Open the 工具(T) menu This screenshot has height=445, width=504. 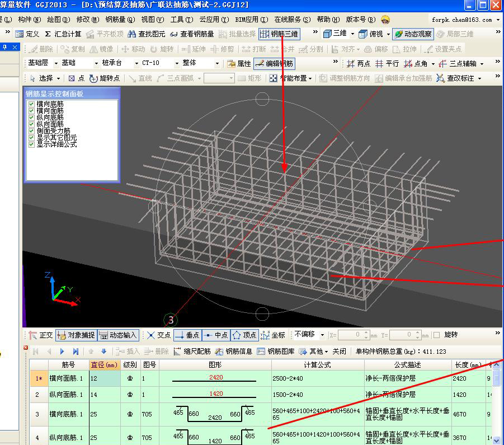tap(182, 20)
